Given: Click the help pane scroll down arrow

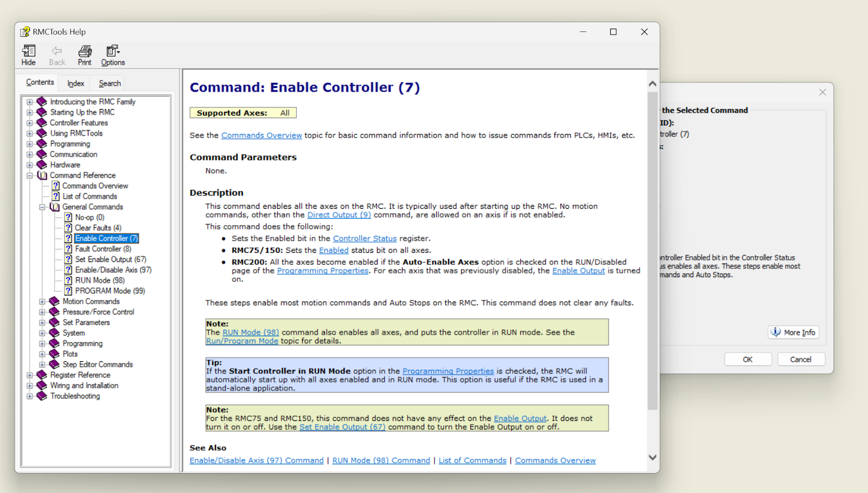Looking at the screenshot, I should [x=653, y=458].
